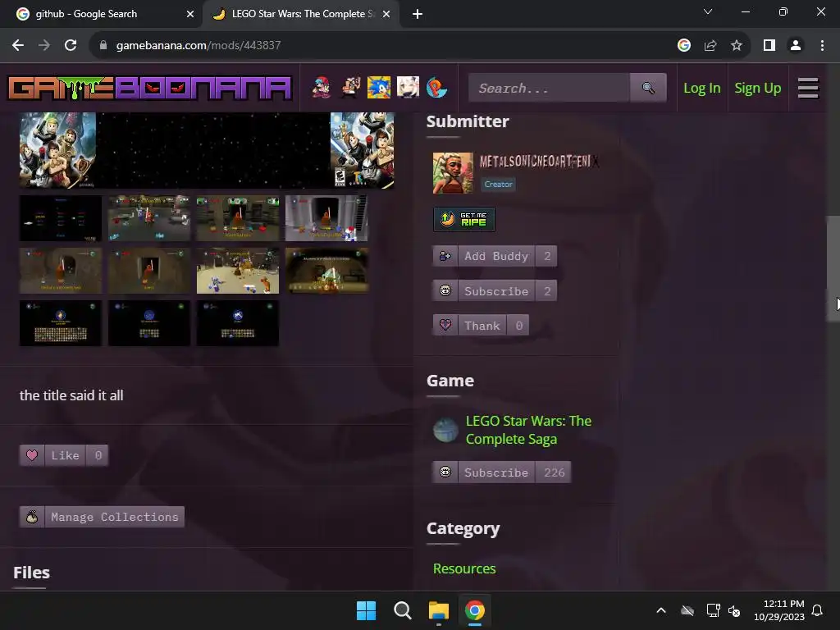Open the tab search dropdown chevron
This screenshot has height=630, width=840.
[x=708, y=11]
